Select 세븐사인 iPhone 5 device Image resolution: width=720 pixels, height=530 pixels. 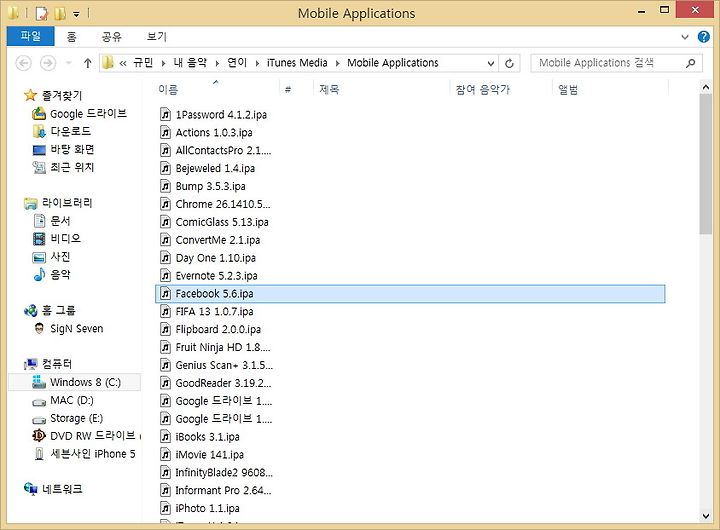(x=85, y=454)
